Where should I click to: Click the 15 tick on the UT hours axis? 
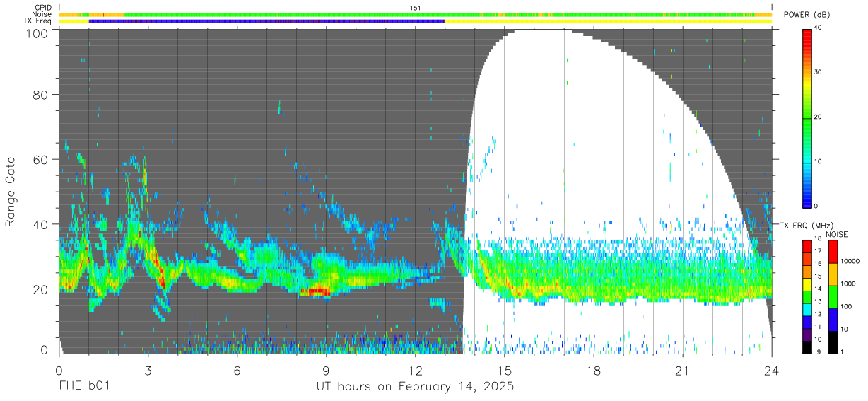[x=505, y=370]
